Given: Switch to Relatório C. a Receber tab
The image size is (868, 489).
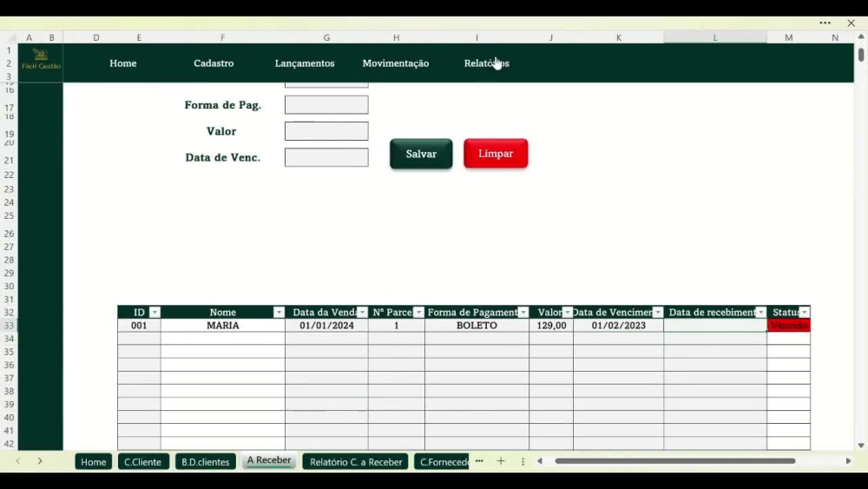Looking at the screenshot, I should [x=356, y=461].
